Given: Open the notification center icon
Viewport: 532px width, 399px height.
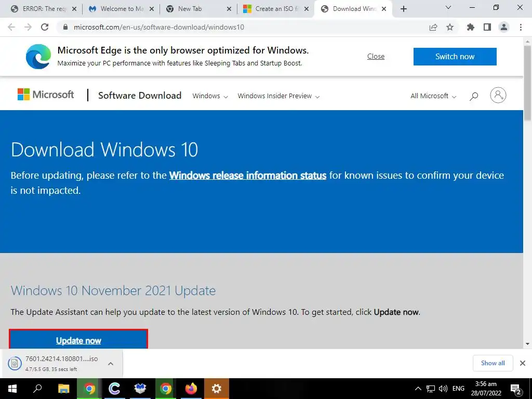Looking at the screenshot, I should 515,389.
